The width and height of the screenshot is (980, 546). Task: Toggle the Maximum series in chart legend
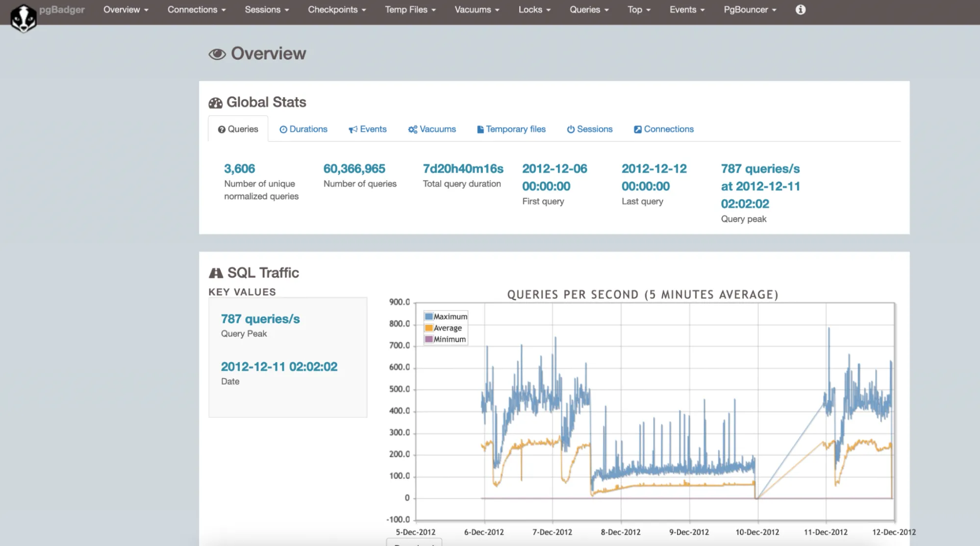[450, 317]
